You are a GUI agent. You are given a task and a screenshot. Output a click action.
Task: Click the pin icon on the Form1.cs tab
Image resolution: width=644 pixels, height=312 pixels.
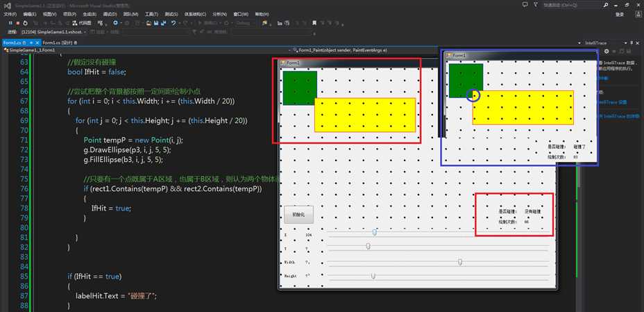click(31, 43)
